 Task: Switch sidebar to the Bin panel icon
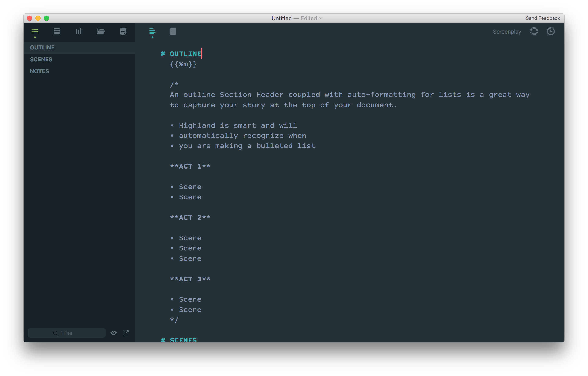tap(57, 32)
